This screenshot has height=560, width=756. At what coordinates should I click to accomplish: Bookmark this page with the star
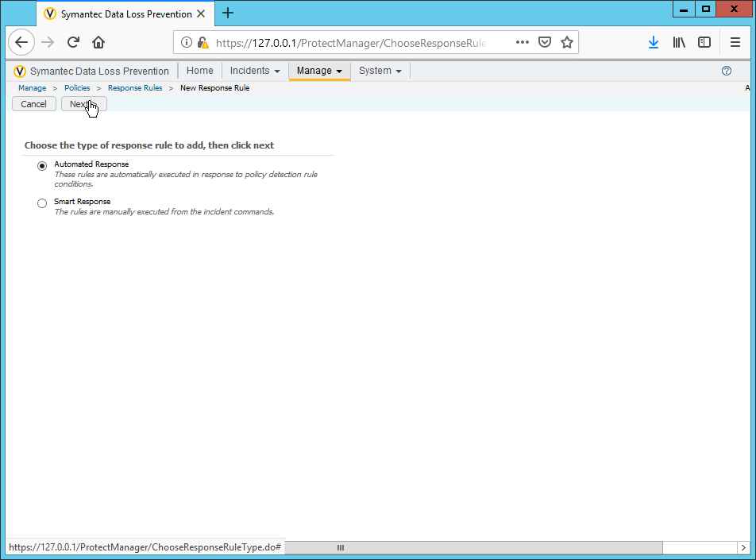[x=567, y=42]
